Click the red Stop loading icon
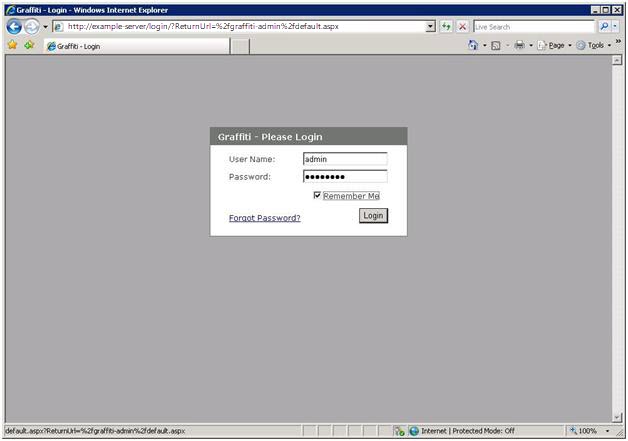Viewport: 628px width, 441px height. [462, 27]
